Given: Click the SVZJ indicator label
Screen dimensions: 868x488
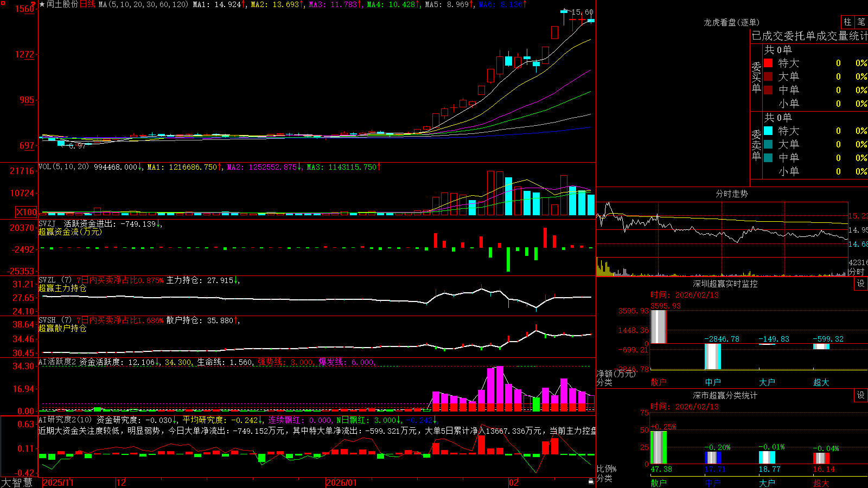Looking at the screenshot, I should 47,223.
